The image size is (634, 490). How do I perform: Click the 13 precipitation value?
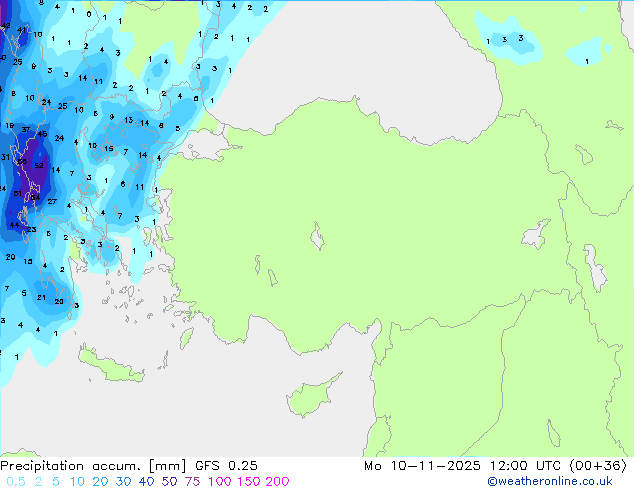click(x=129, y=120)
